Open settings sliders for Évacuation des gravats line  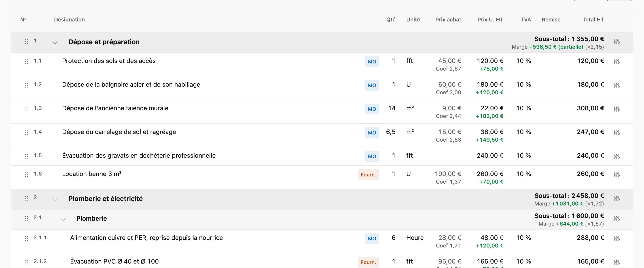click(x=616, y=156)
